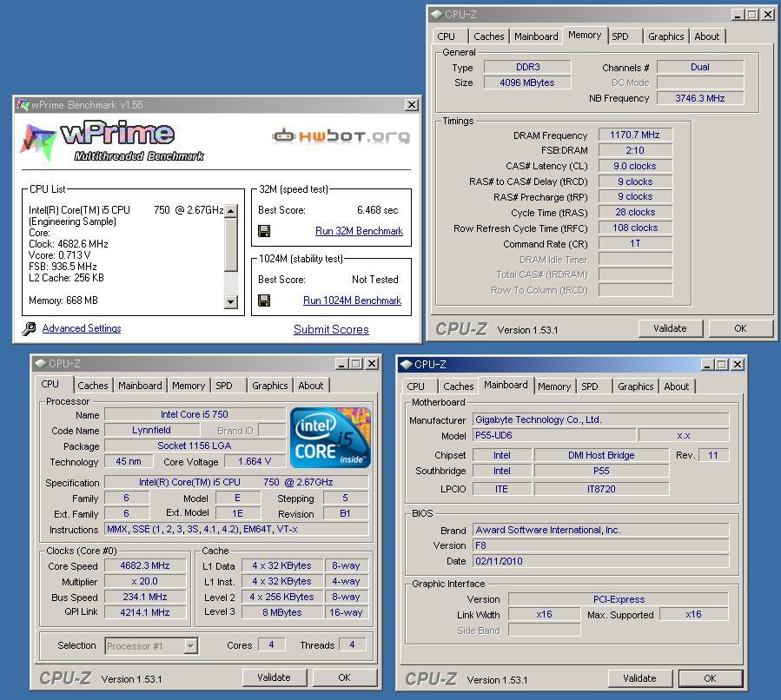Open Mainboard tab in the Memory window
Image resolution: width=781 pixels, height=700 pixels.
click(x=536, y=36)
